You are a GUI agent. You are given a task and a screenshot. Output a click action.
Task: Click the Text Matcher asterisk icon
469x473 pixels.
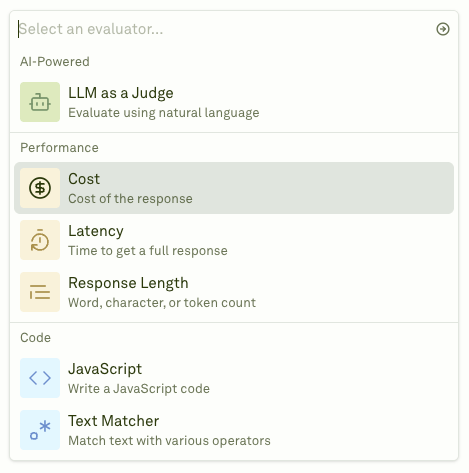(40, 430)
